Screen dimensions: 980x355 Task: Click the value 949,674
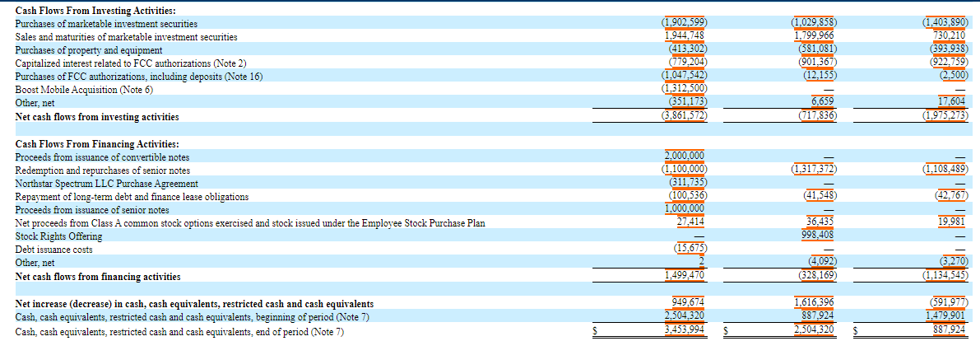(689, 304)
